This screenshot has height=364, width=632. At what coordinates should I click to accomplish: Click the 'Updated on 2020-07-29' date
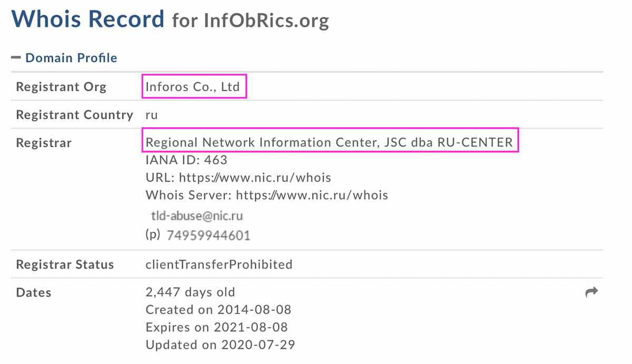coord(220,345)
